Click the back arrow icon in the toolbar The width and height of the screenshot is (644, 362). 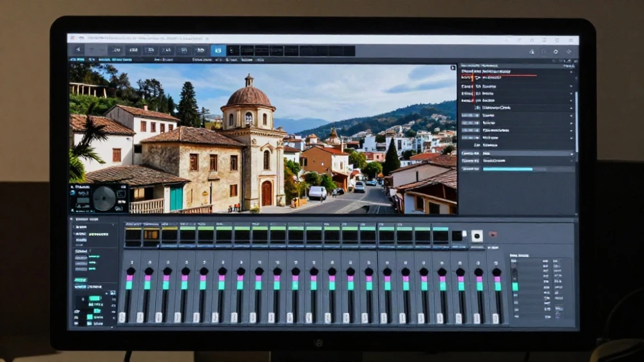click(x=78, y=50)
